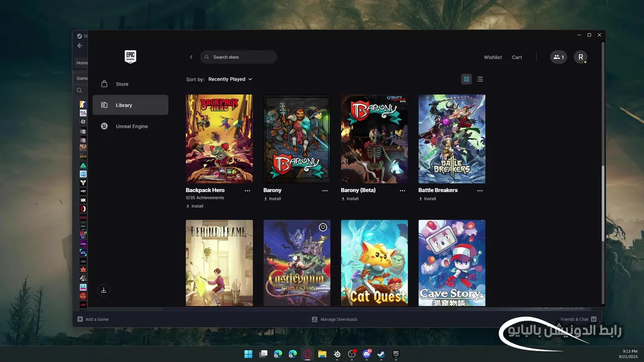This screenshot has width=644, height=362.
Task: Open Task View on taskbar
Action: point(263,354)
